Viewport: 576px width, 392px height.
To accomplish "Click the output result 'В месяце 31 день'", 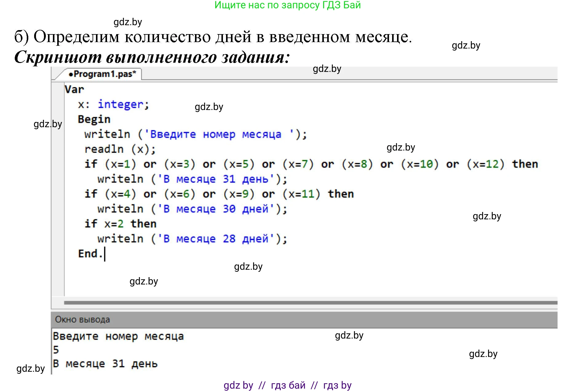I will (x=105, y=364).
